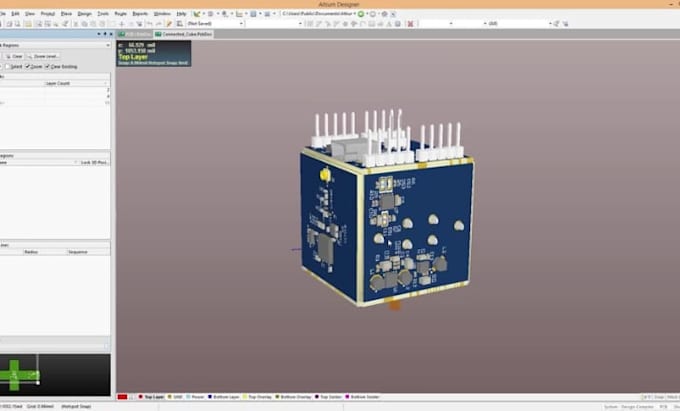Open the (Not Saved) view configuration dropdown

215,23
